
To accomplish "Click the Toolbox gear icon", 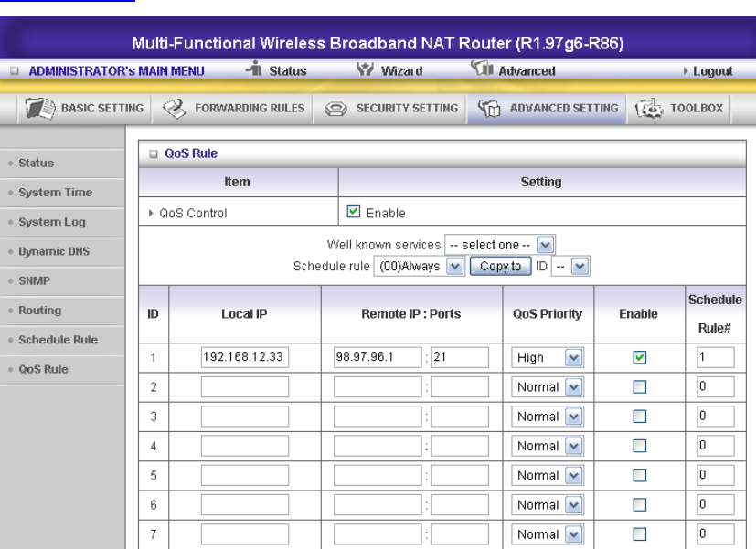I will coord(649,109).
